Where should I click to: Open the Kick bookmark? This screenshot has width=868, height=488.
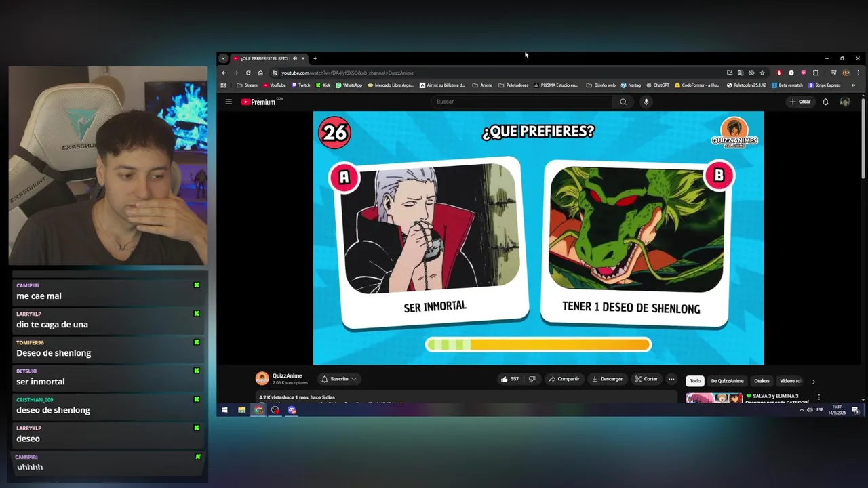(323, 85)
